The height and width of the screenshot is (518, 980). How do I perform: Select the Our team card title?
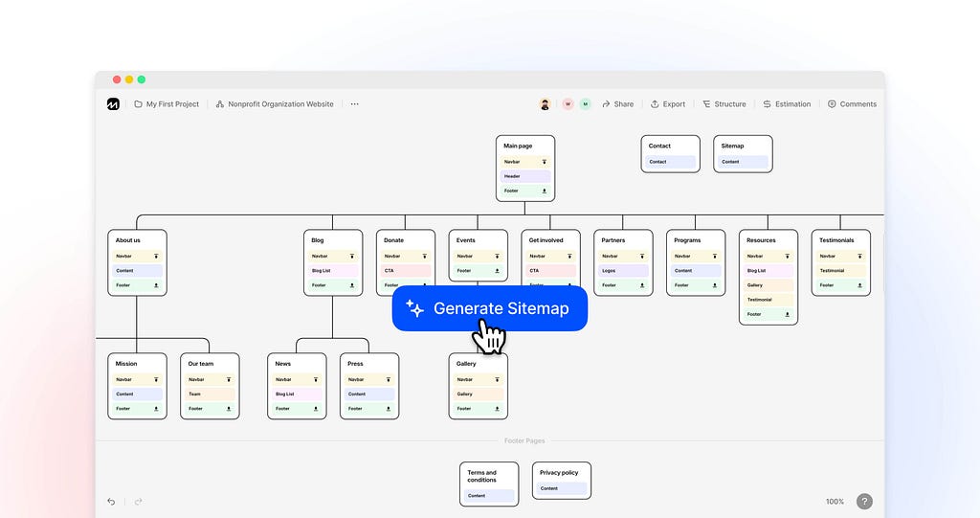(x=201, y=364)
